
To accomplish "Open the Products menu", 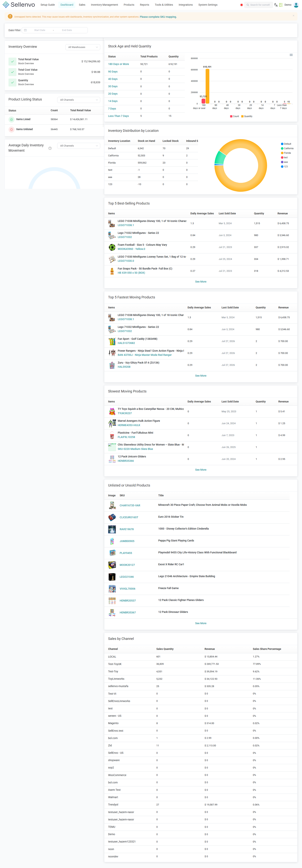I will pos(129,5).
